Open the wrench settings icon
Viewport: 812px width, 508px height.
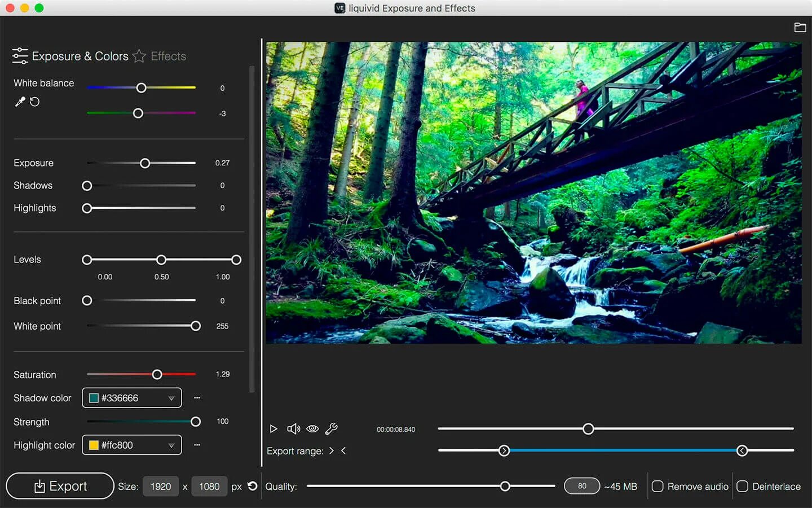point(332,429)
